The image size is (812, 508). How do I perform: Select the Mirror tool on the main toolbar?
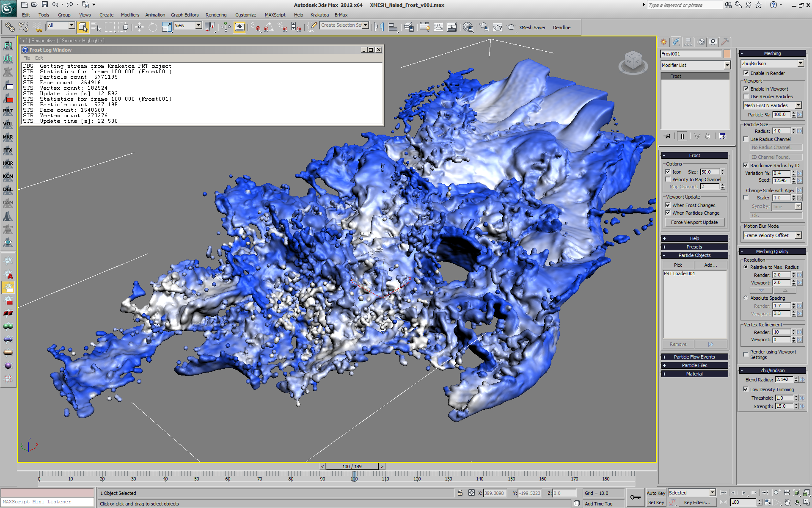click(x=379, y=27)
